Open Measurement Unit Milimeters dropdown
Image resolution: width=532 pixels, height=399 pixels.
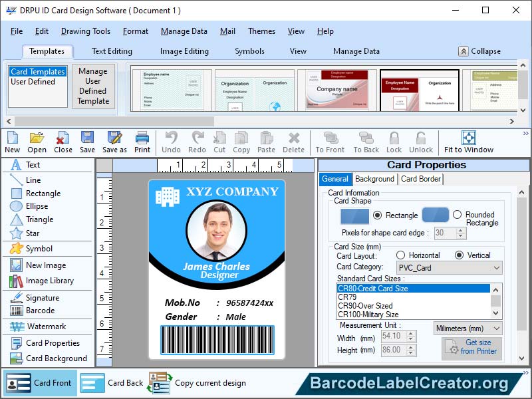point(468,329)
